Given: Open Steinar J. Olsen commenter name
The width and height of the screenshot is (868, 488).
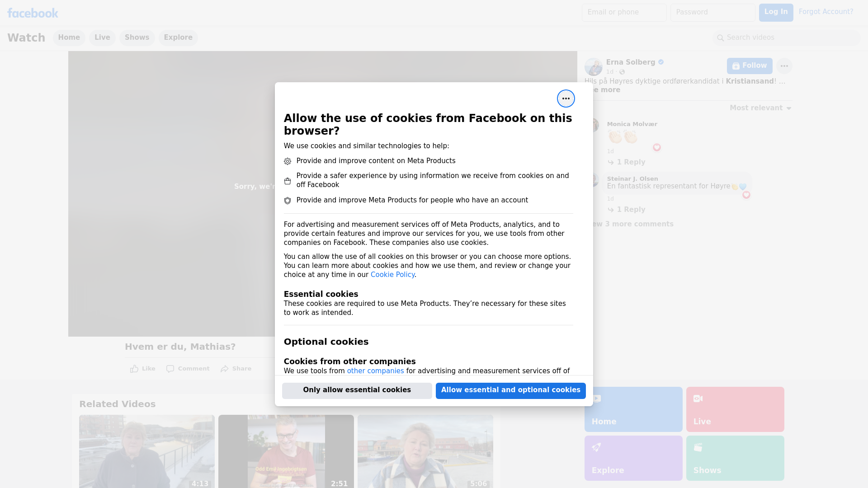Looking at the screenshot, I should coord(632,179).
